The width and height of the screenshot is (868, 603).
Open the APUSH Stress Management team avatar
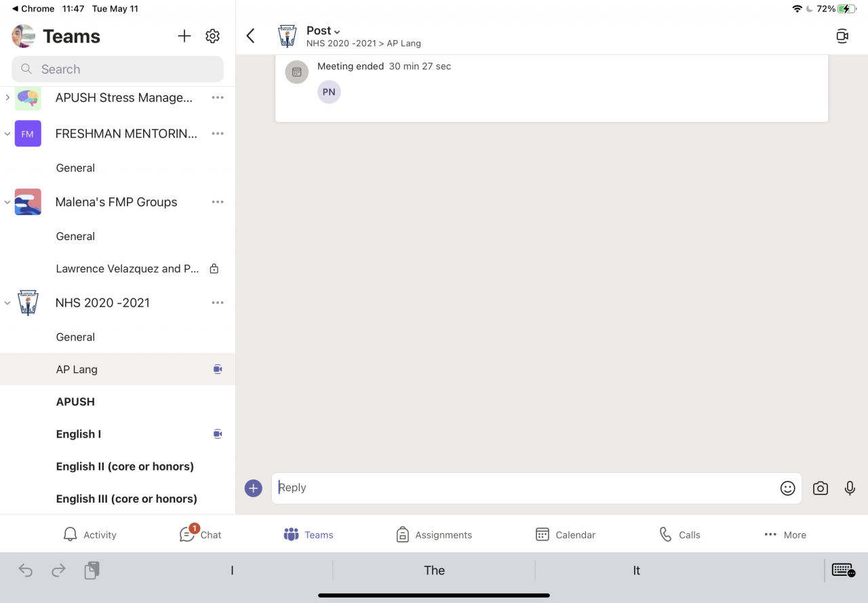[28, 98]
